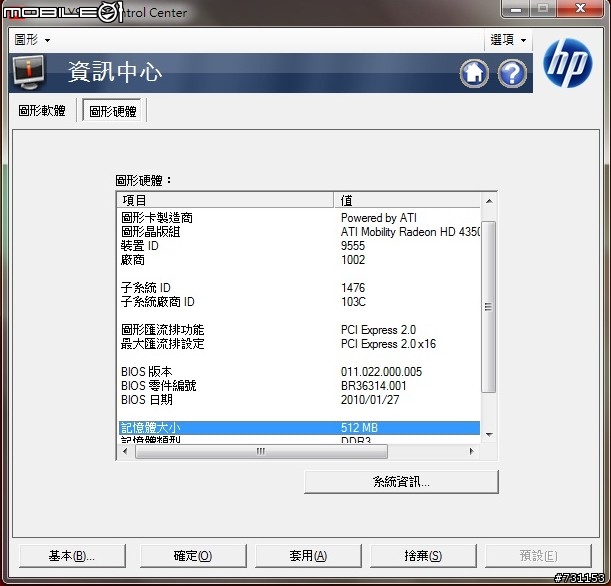Open the 圖形 dropdown menu
This screenshot has width=611, height=586.
tap(32, 40)
